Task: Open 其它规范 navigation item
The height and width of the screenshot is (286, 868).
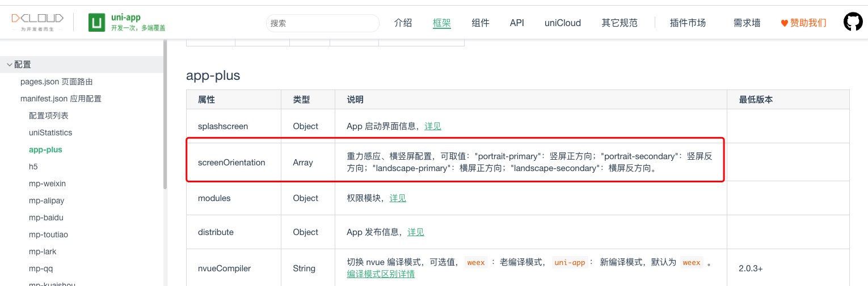Action: coord(620,23)
